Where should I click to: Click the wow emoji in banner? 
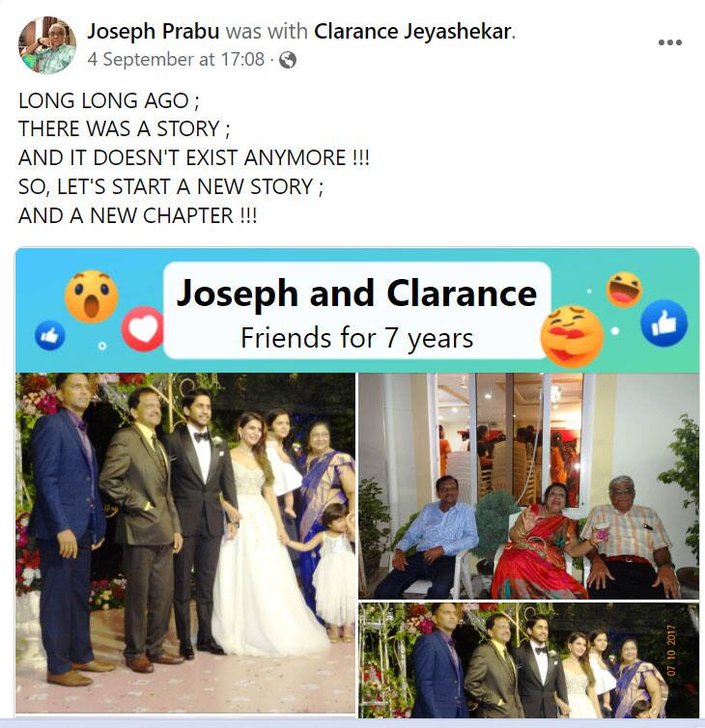coord(92,296)
